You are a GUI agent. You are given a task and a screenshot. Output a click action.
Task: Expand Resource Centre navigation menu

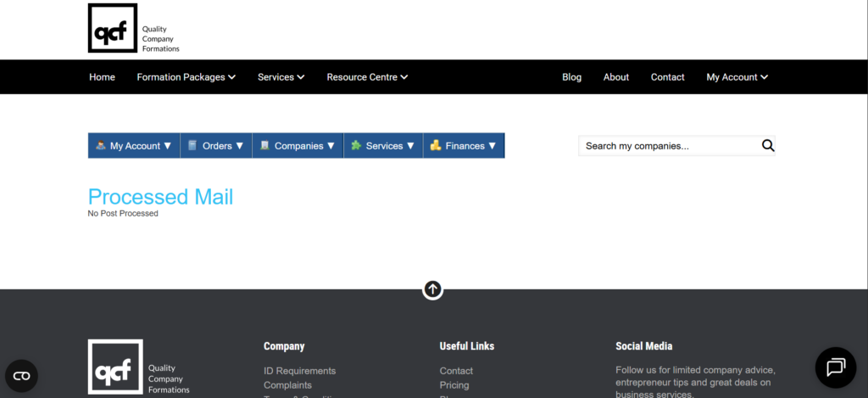click(x=367, y=77)
